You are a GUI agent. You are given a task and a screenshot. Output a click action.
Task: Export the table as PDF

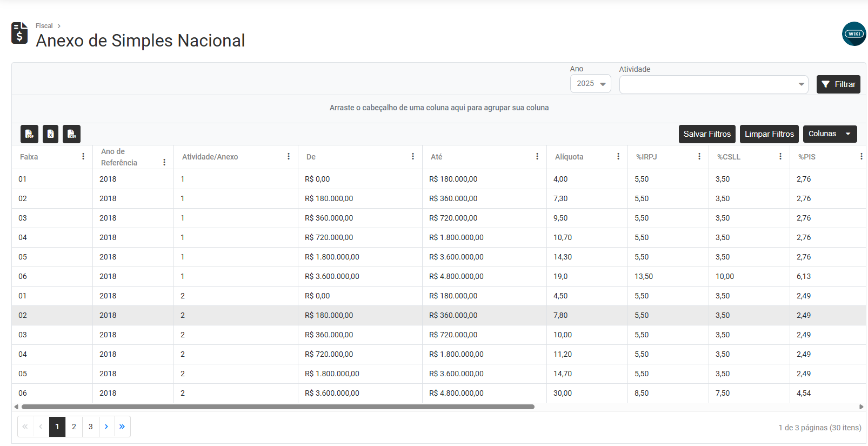point(29,134)
